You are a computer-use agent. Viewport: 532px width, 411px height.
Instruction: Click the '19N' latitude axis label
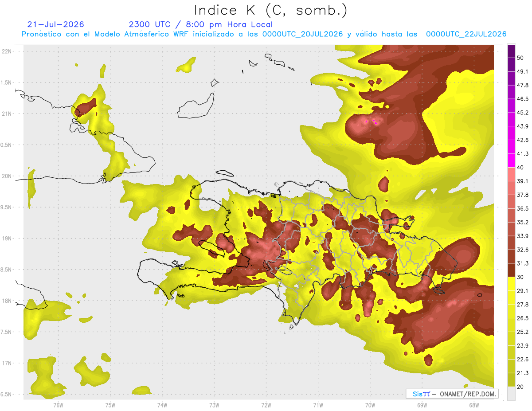tap(8, 239)
